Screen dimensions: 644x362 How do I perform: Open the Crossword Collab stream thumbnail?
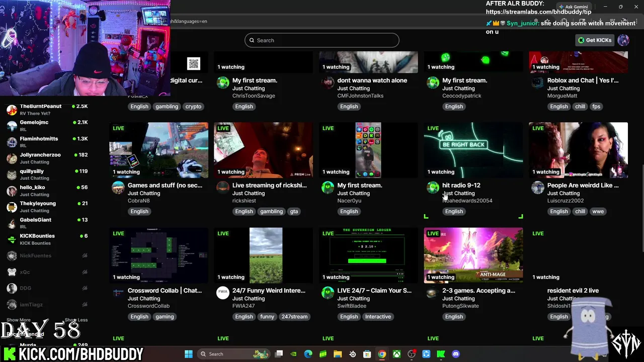pyautogui.click(x=158, y=255)
